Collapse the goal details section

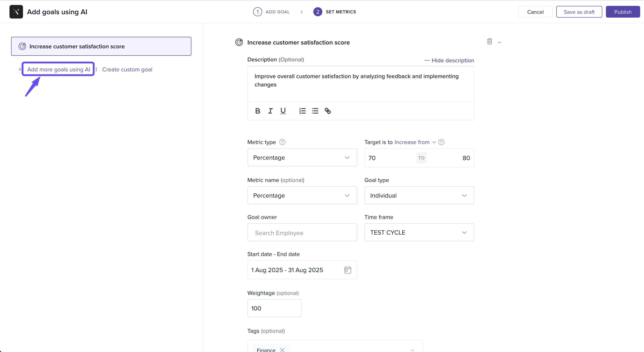pyautogui.click(x=499, y=42)
